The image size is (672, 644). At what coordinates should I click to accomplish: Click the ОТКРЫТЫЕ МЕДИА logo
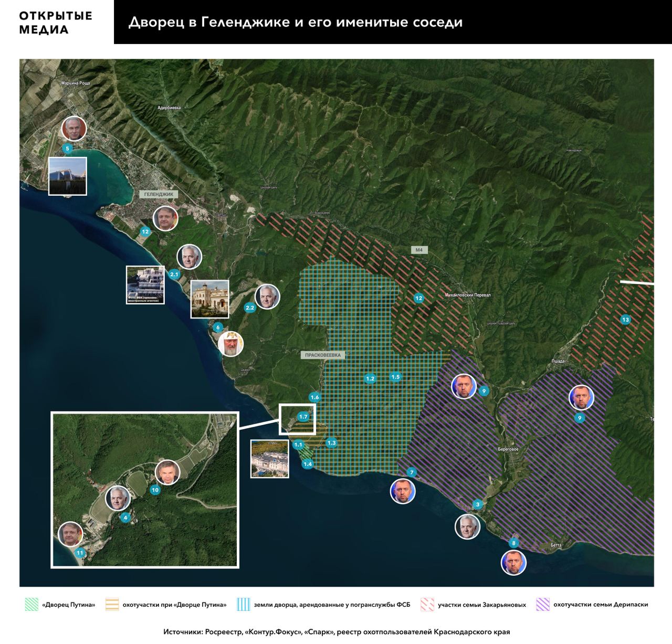click(x=56, y=23)
